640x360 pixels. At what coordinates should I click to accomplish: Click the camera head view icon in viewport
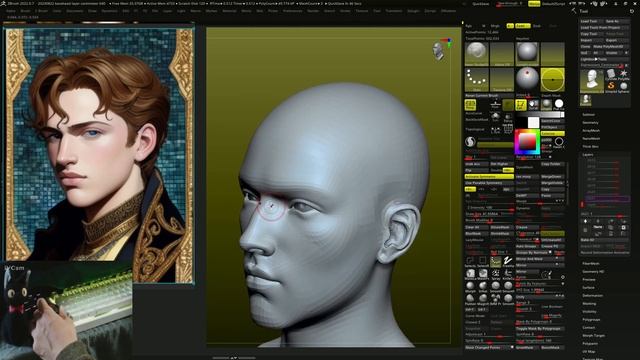click(438, 51)
